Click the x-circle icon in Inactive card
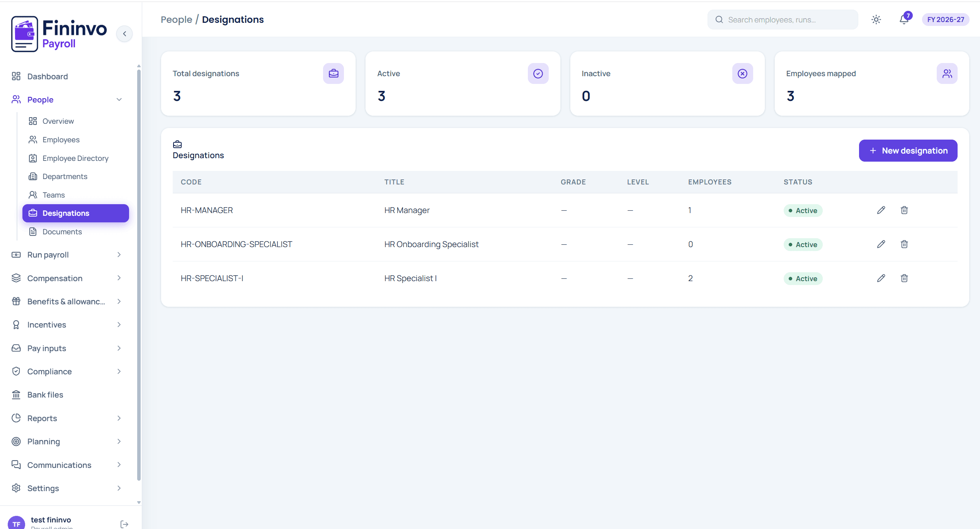The image size is (980, 529). pos(742,73)
